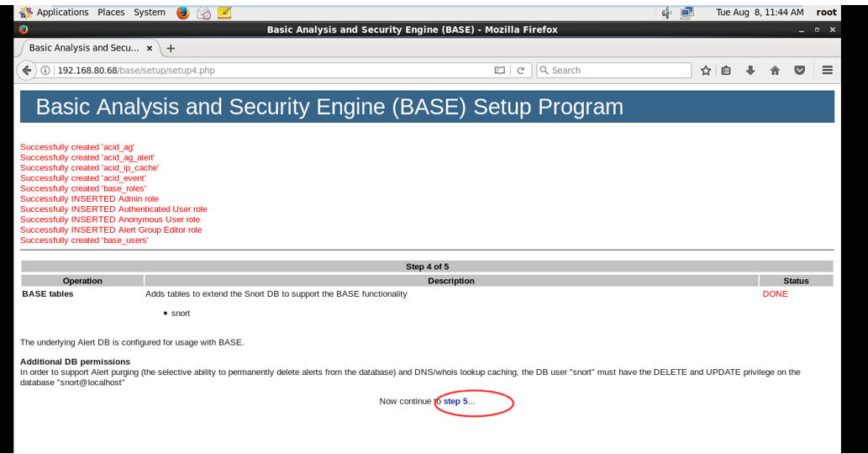
Task: Maximize the Firefox window
Action: click(x=817, y=30)
